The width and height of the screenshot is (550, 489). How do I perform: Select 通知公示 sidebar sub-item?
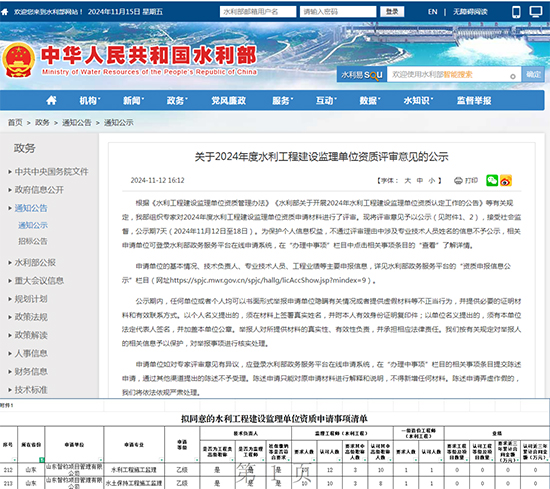[x=33, y=225]
